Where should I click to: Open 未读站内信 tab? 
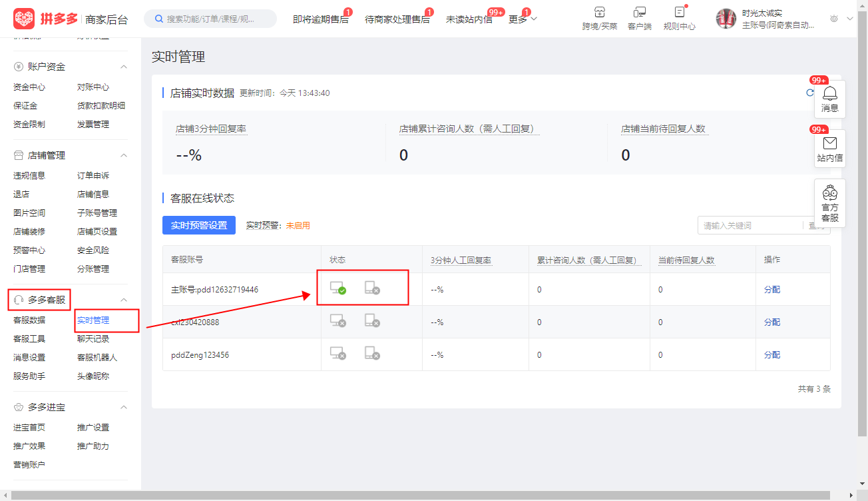pyautogui.click(x=469, y=19)
